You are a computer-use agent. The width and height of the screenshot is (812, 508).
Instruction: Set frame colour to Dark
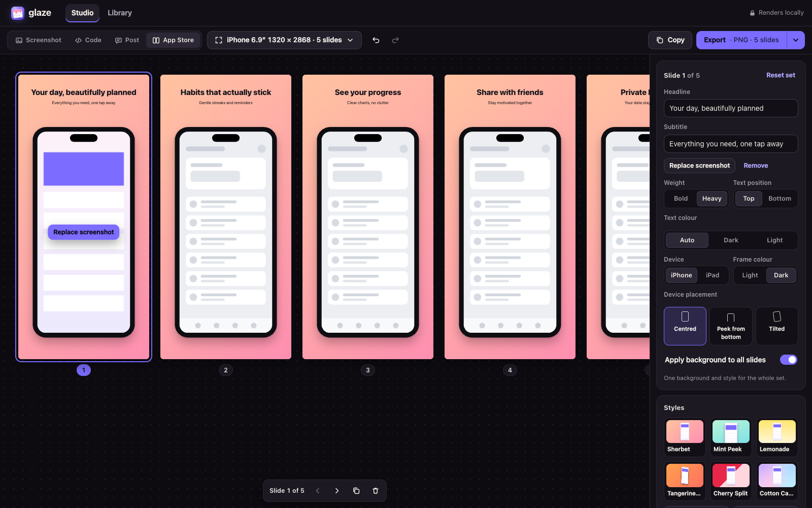point(781,275)
